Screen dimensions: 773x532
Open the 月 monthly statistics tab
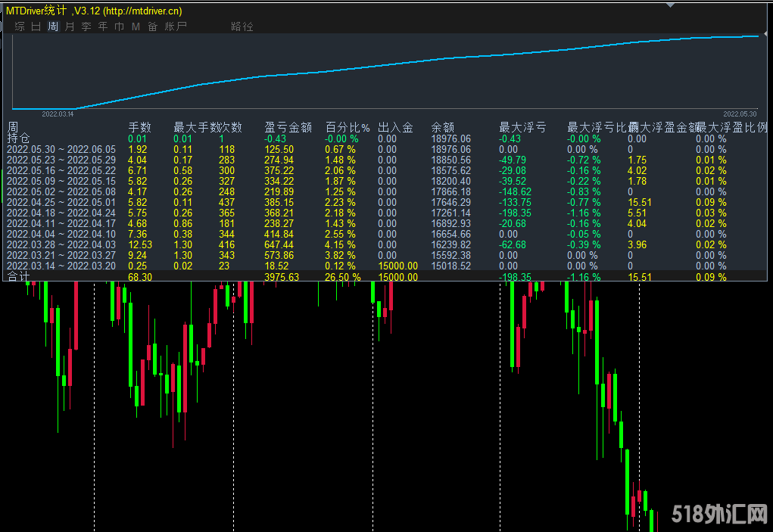click(70, 26)
